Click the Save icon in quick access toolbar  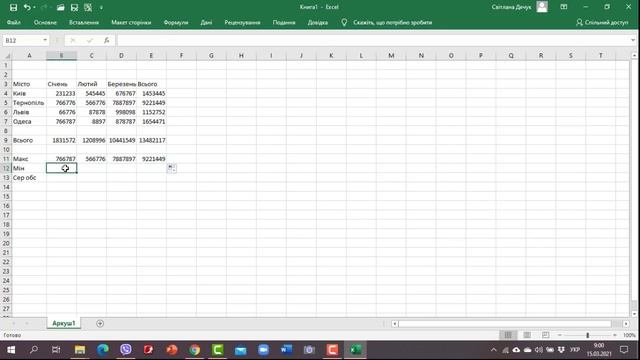pyautogui.click(x=13, y=7)
